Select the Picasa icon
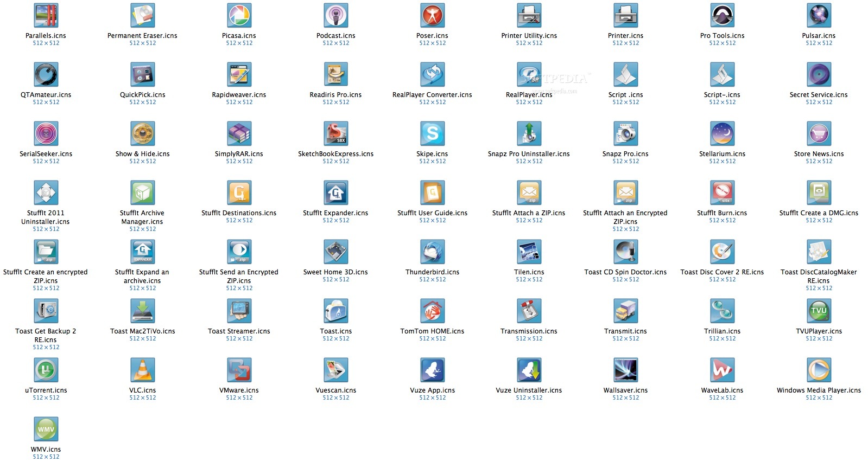 (x=239, y=16)
